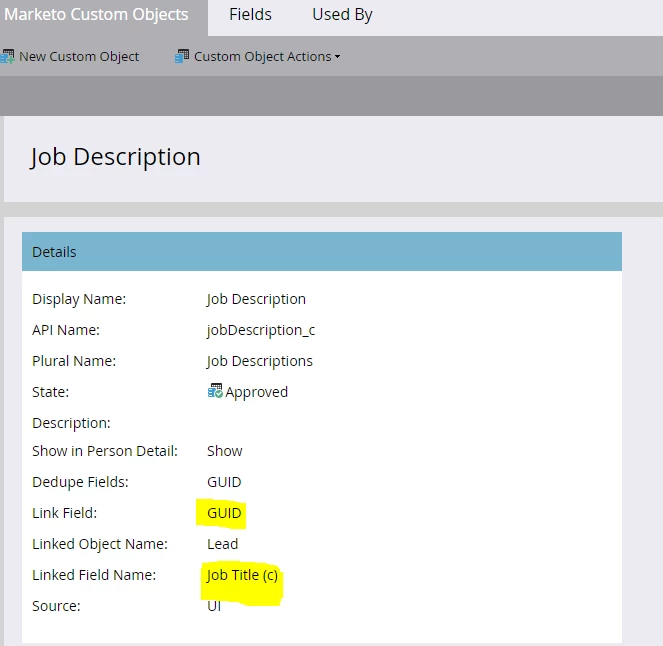The image size is (663, 646).
Task: Select the API name jobDescription_c
Action: coord(261,330)
